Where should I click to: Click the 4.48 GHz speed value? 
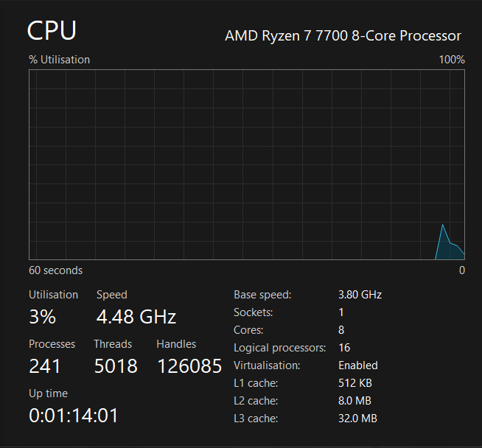click(x=136, y=317)
